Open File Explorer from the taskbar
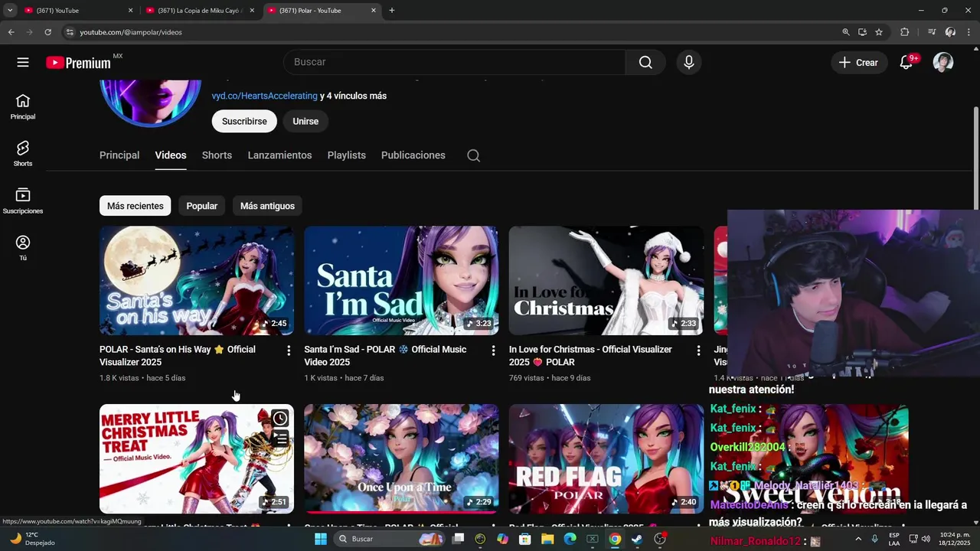The image size is (980, 551). click(x=547, y=539)
